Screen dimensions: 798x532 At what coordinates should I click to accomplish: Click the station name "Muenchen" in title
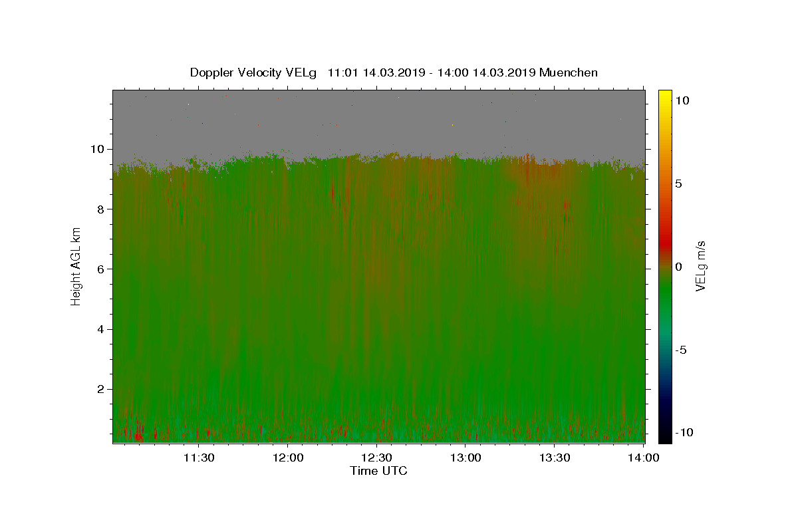(569, 72)
